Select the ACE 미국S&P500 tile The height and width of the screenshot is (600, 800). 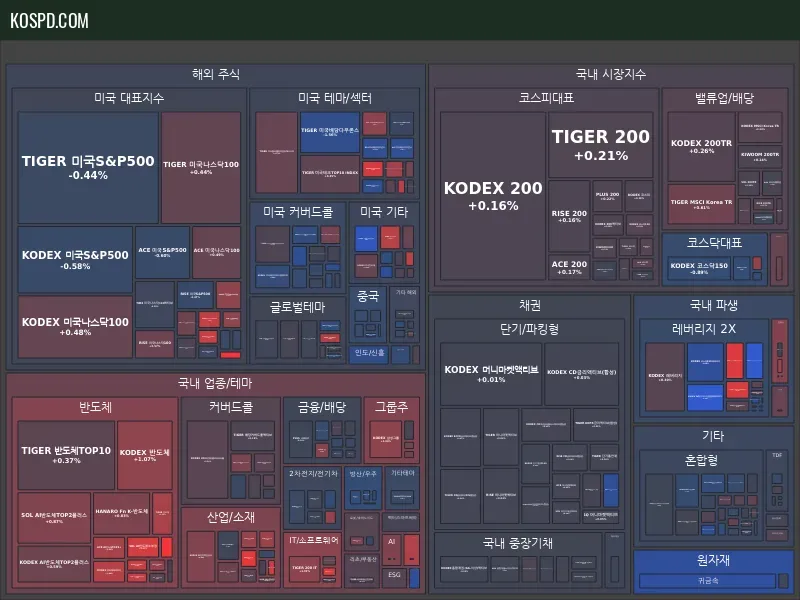pos(162,252)
